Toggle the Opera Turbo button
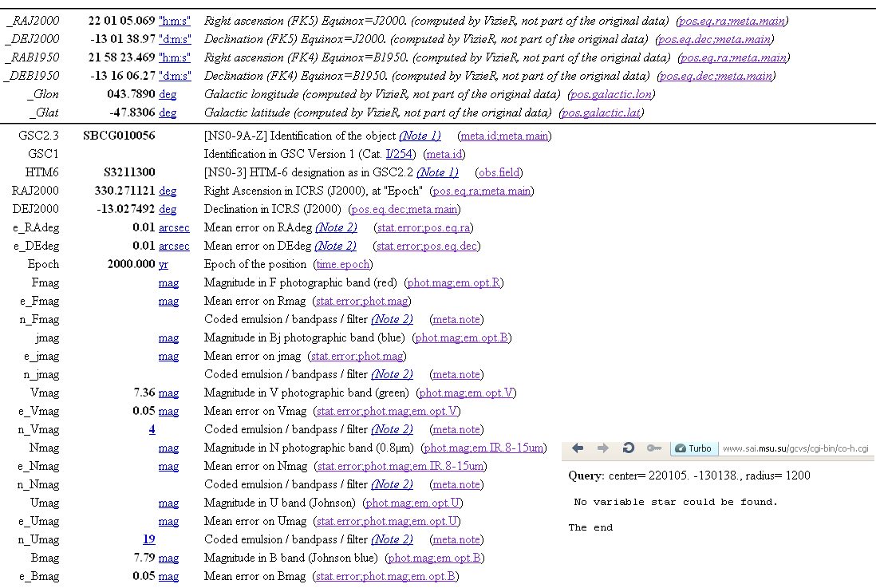Screen dimensions: 876x588 coord(693,448)
